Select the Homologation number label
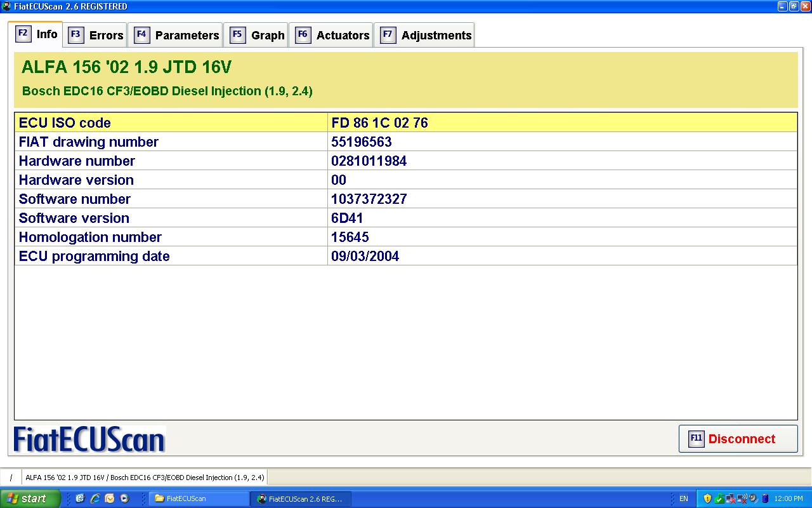This screenshot has width=812, height=508. [x=90, y=237]
